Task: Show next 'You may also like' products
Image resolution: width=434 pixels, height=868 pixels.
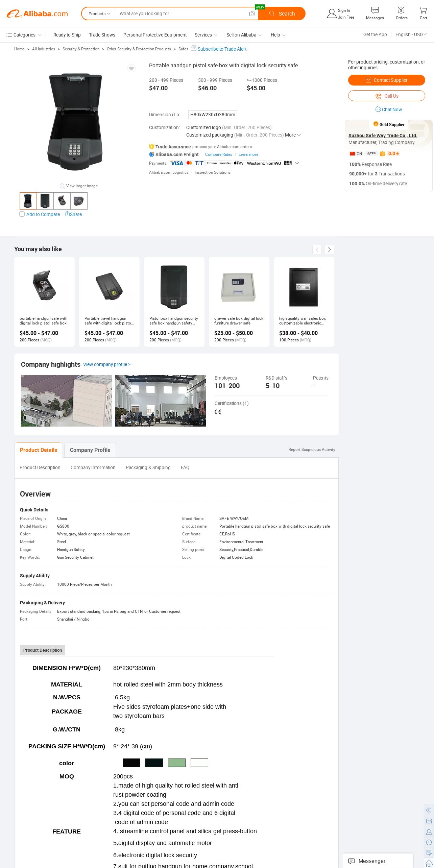Action: click(x=330, y=249)
